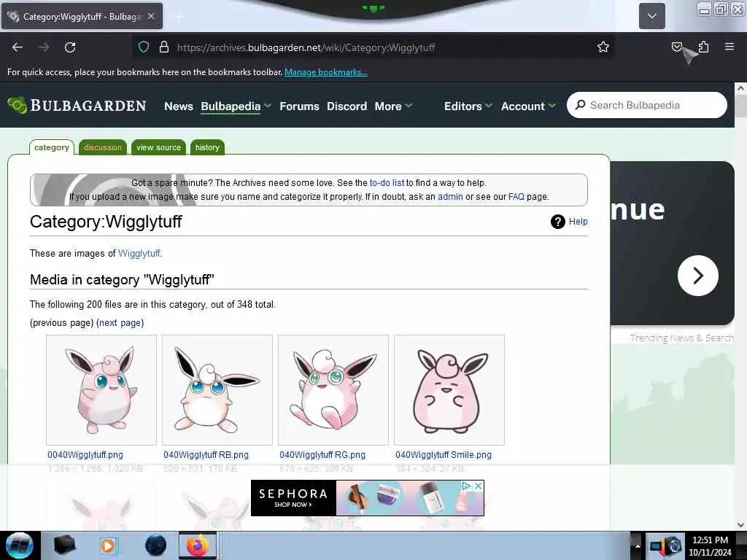This screenshot has height=560, width=747.
Task: Open the to-do list link
Action: (x=387, y=183)
